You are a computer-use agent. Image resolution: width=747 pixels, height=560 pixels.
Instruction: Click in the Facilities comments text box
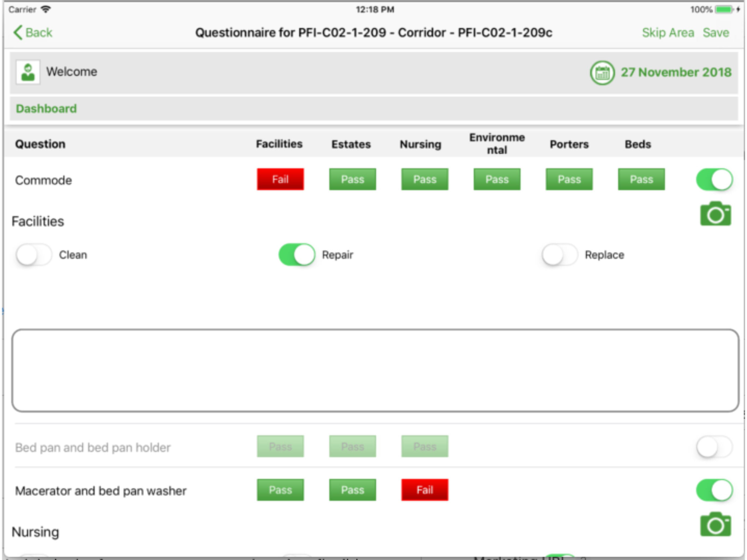point(375,371)
